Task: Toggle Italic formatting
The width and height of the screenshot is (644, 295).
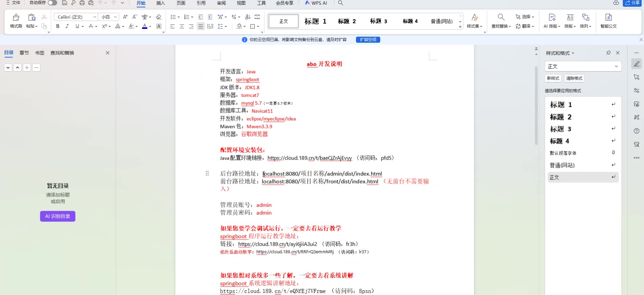Action: pyautogui.click(x=67, y=26)
